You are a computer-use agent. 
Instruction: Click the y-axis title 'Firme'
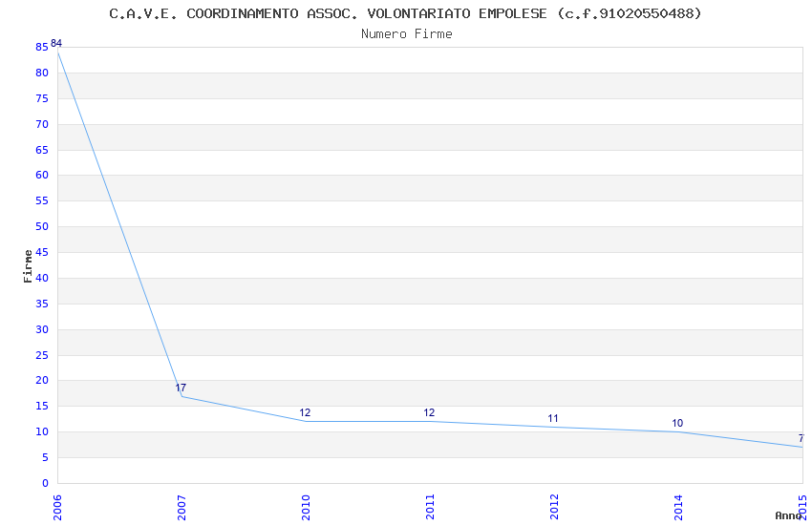point(28,266)
